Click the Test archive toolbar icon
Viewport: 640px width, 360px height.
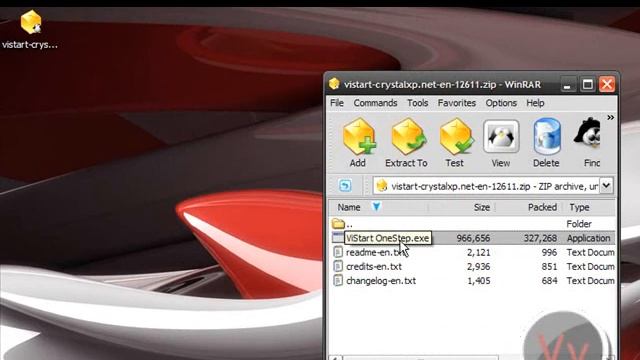tap(455, 143)
